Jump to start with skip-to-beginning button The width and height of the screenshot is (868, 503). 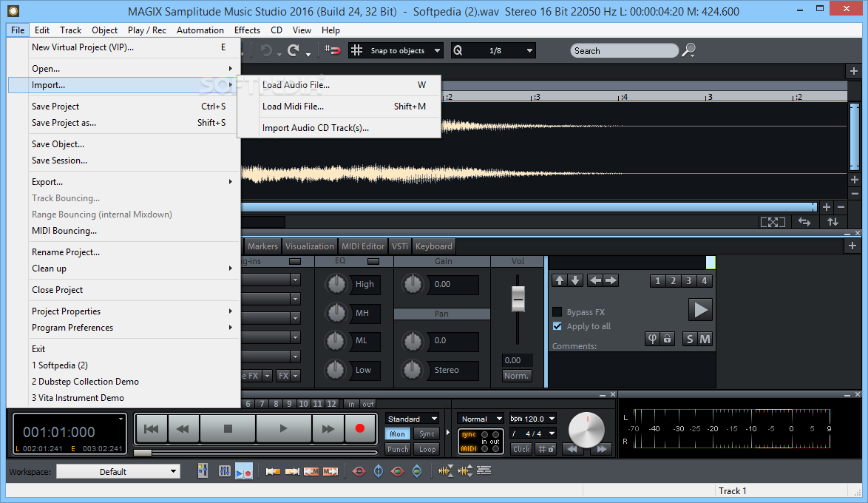click(151, 428)
